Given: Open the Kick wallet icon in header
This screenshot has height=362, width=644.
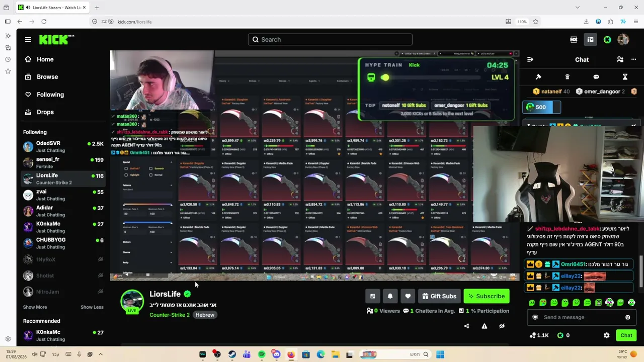Looking at the screenshot, I should (x=574, y=39).
